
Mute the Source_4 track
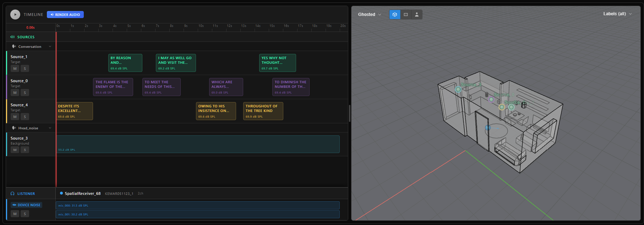[15, 117]
